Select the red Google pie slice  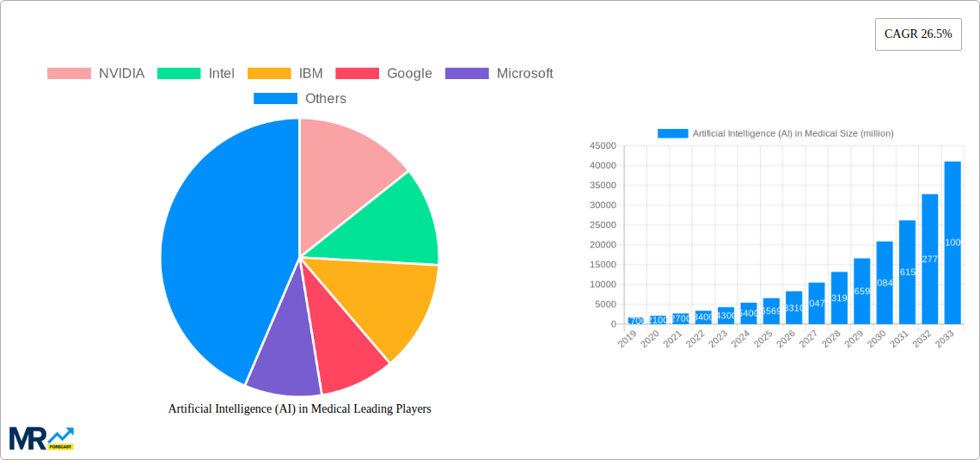click(344, 353)
